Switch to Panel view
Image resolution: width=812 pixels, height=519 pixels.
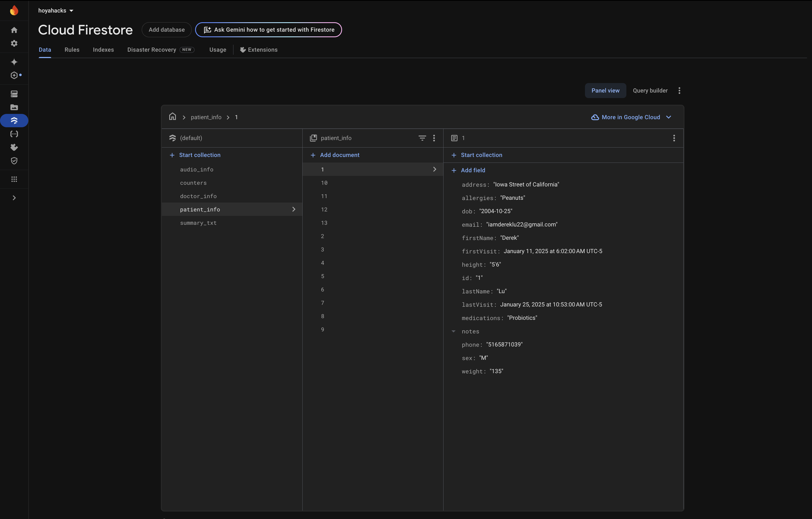605,90
